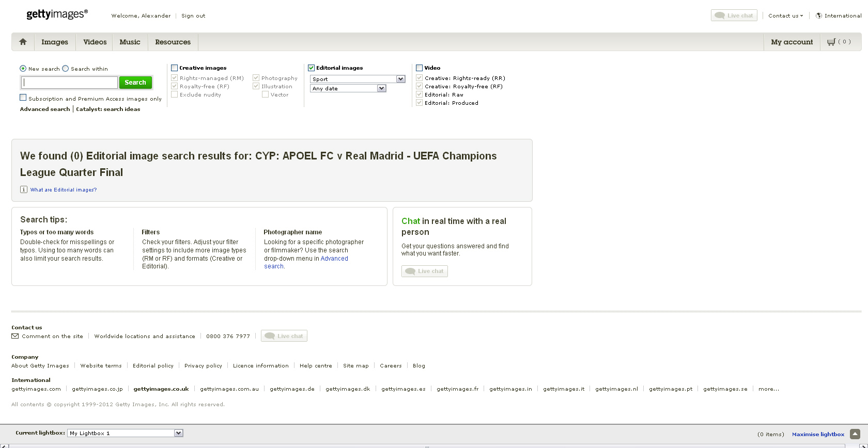Go to gettyimages.de international site
This screenshot has height=448, width=868.
292,389
